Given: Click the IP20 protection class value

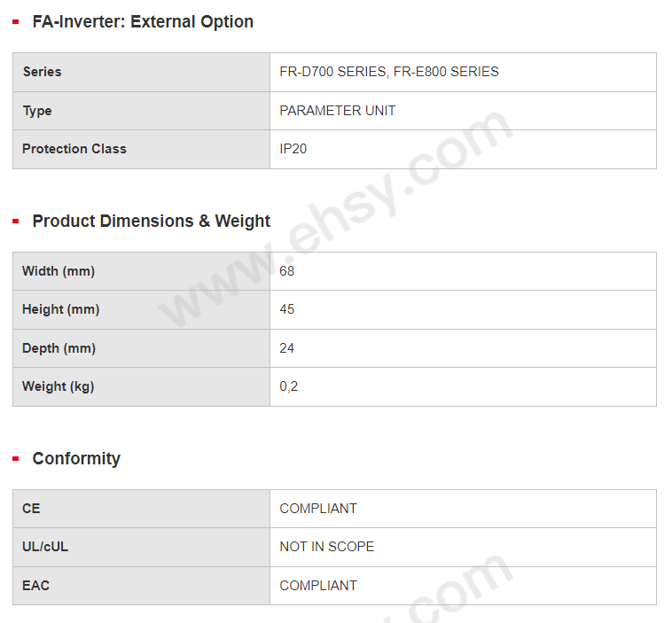Looking at the screenshot, I should [293, 149].
